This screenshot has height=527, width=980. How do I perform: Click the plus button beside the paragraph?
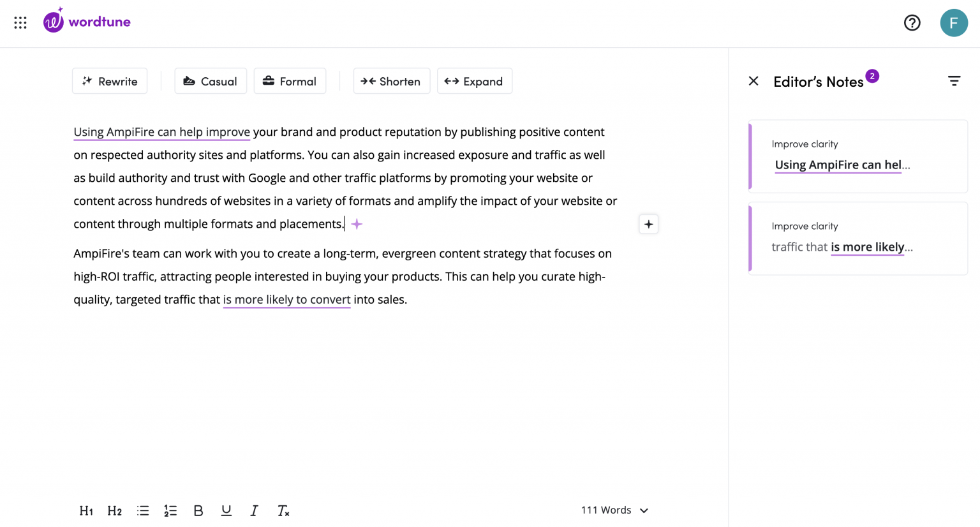point(648,224)
